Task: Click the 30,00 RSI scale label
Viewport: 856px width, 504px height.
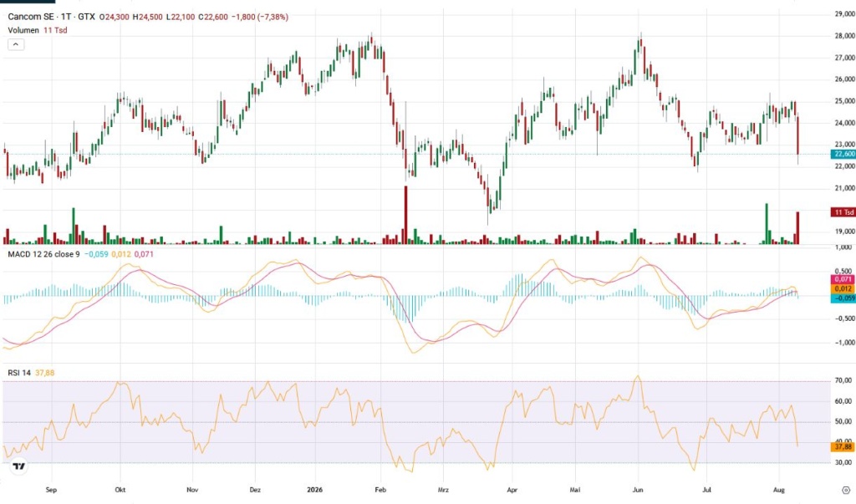Action: 844,462
